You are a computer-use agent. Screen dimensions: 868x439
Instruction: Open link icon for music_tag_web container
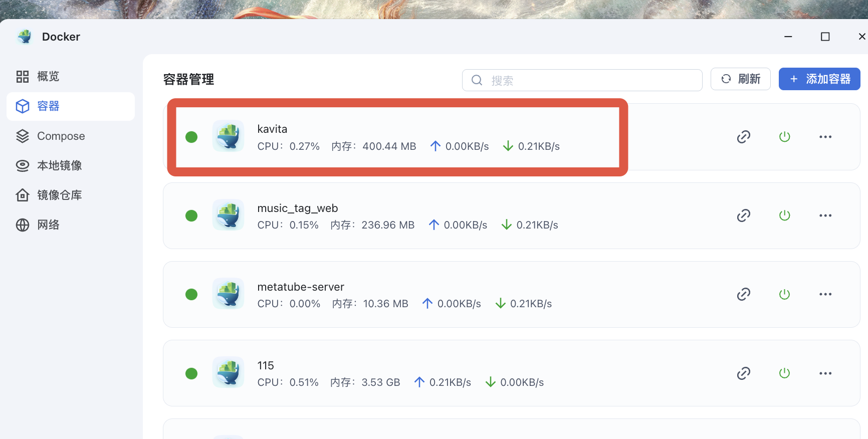(x=744, y=215)
